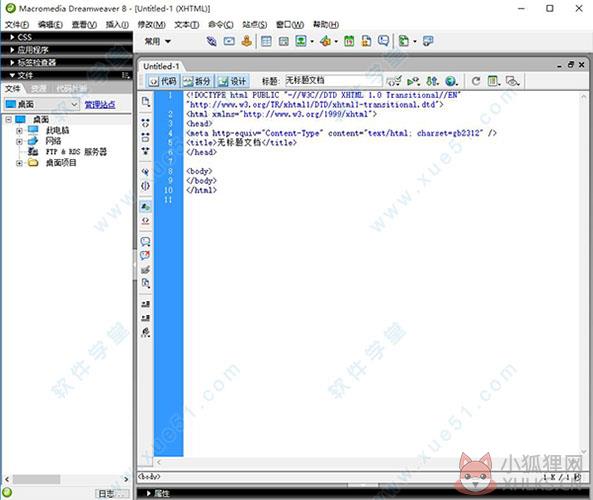Click the Comment insert icon
Screen dimensions: 593x500
(383, 41)
